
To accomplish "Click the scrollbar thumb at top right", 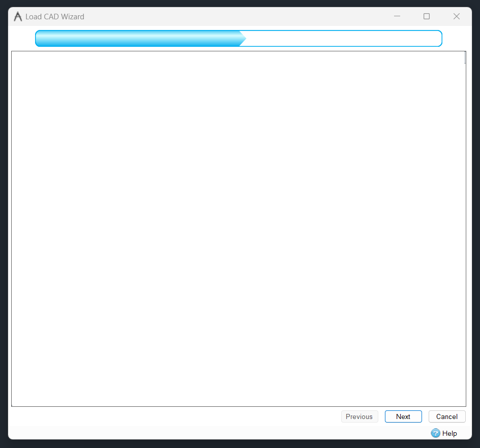I will (465, 57).
